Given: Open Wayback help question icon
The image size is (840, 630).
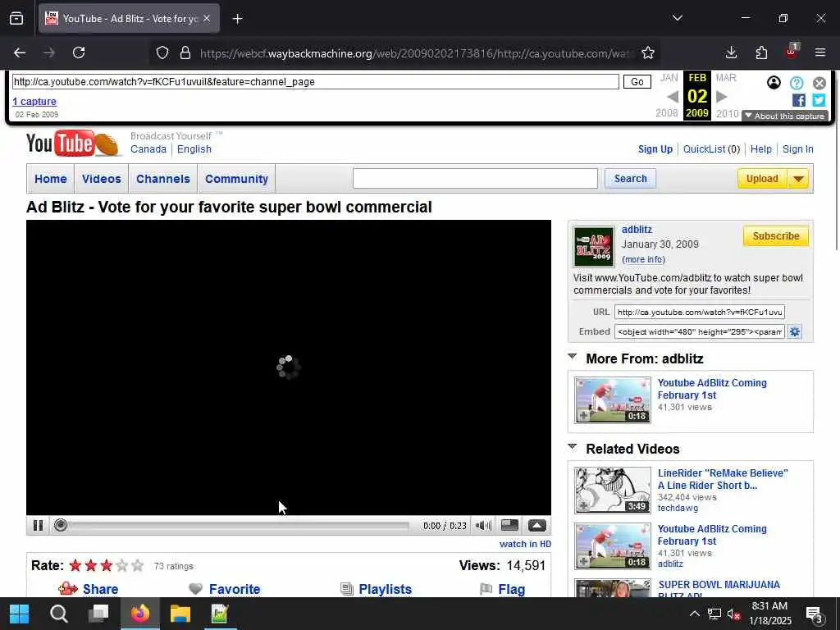Looking at the screenshot, I should pyautogui.click(x=797, y=83).
